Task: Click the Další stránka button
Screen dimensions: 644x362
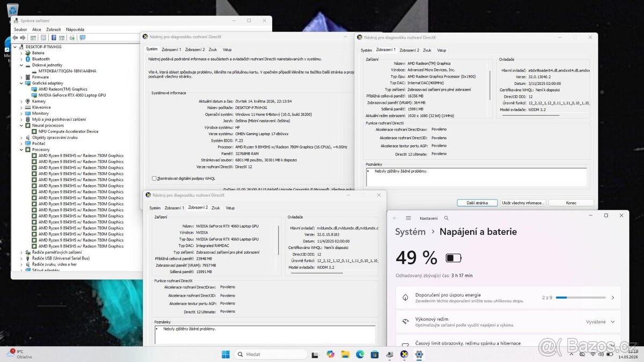Action: coord(477,203)
